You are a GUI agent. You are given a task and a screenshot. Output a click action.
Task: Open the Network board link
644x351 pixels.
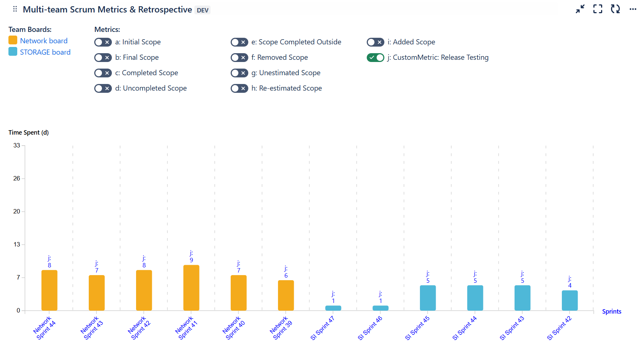44,41
